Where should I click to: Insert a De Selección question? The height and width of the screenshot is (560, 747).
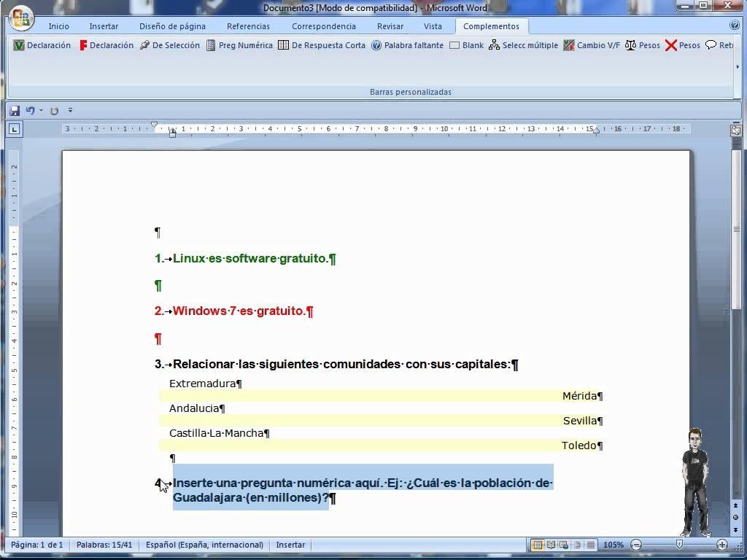(x=170, y=45)
